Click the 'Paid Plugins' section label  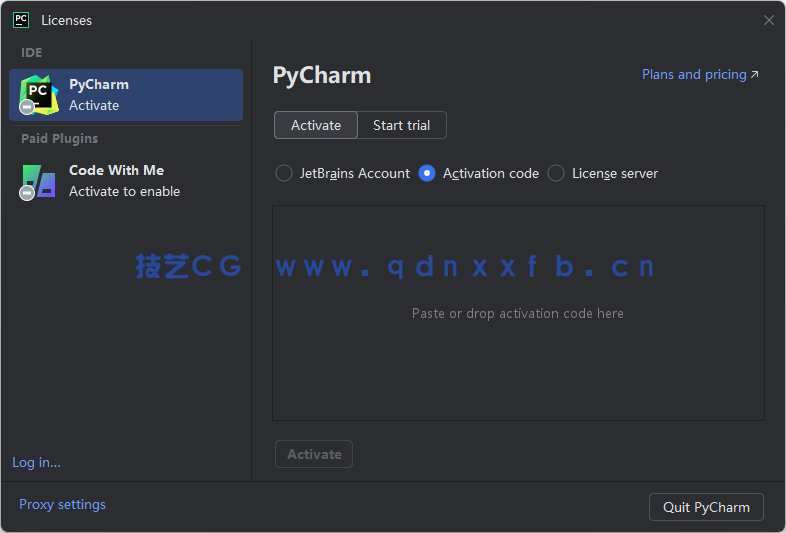60,138
